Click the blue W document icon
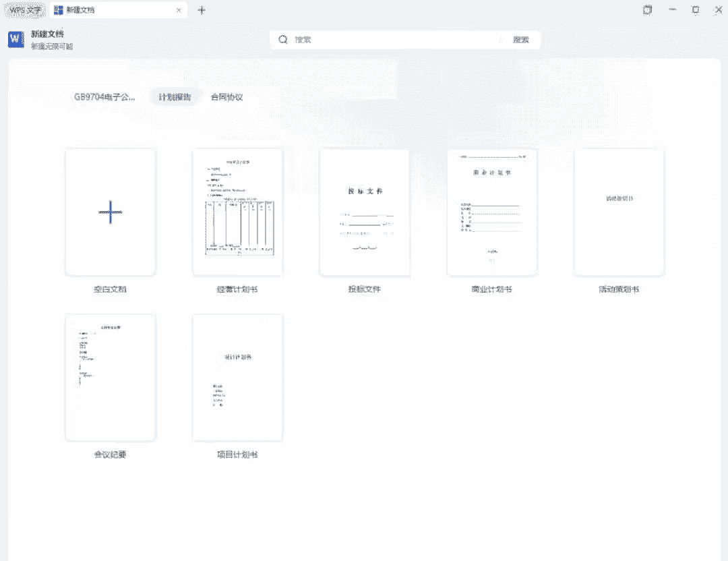 click(14, 39)
